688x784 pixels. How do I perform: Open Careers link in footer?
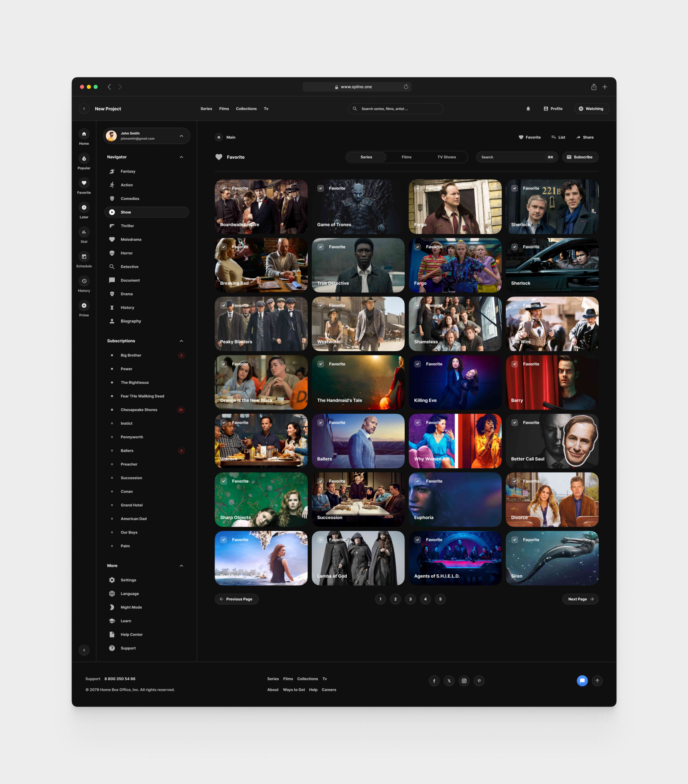[x=329, y=690]
